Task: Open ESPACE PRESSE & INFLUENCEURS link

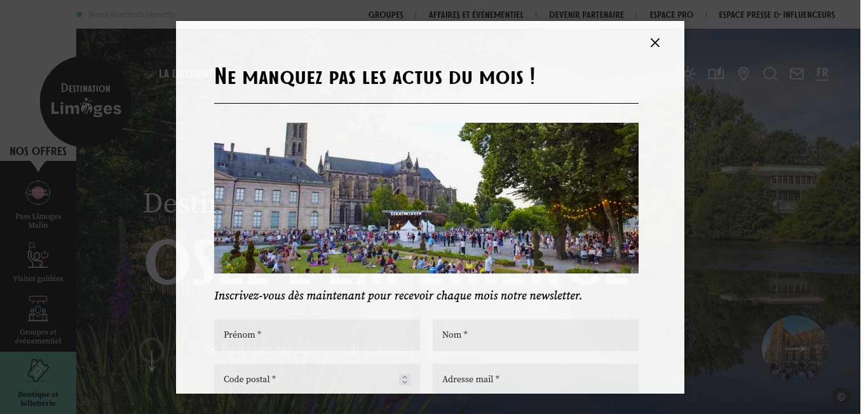Action: tap(776, 15)
